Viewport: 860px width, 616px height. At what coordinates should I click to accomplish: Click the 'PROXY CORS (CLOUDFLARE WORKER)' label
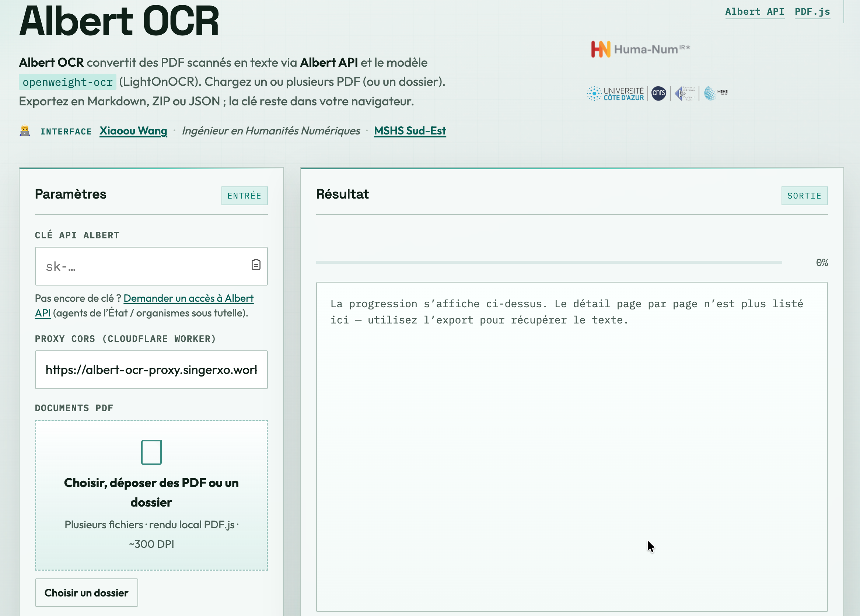[126, 339]
